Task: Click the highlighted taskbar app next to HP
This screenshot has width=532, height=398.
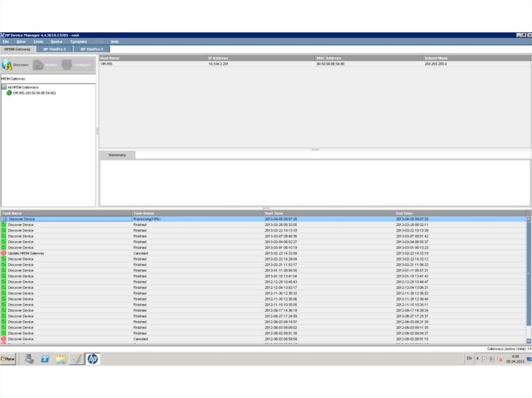Action: pyautogui.click(x=77, y=359)
